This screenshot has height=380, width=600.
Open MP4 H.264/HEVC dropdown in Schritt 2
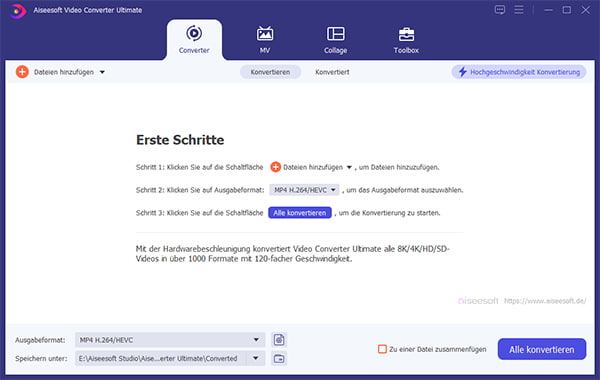tap(304, 190)
